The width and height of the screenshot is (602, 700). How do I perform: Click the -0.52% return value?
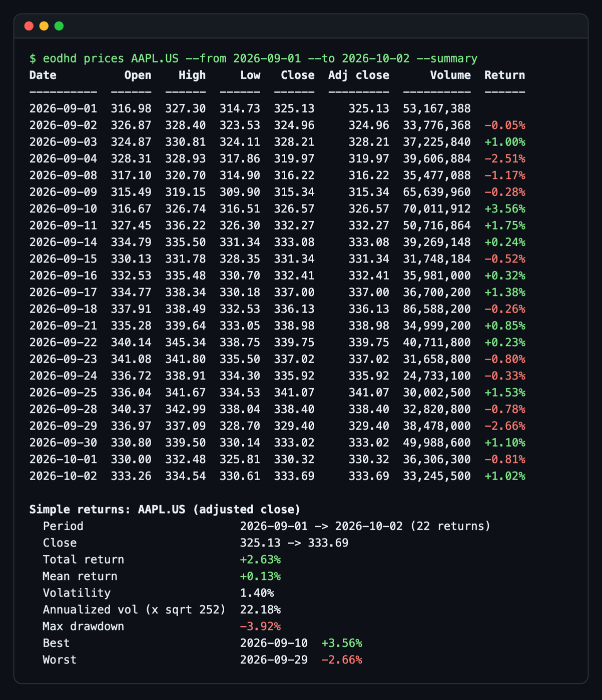point(505,259)
